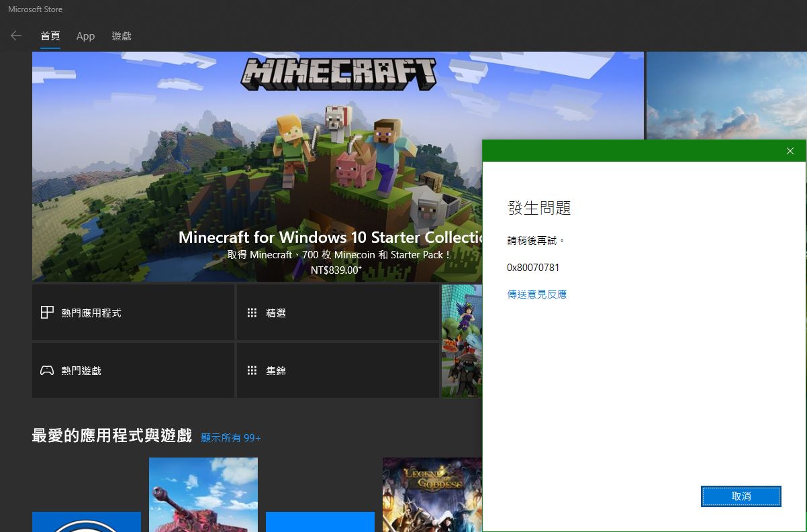Image resolution: width=807 pixels, height=532 pixels.
Task: Go back with the arrow button
Action: (x=16, y=36)
